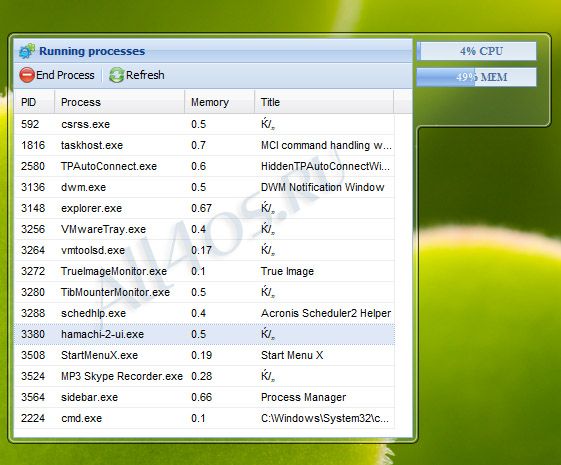Click the DWM Notification Window title
Viewport: 561px width, 465px height.
pyautogui.click(x=322, y=187)
